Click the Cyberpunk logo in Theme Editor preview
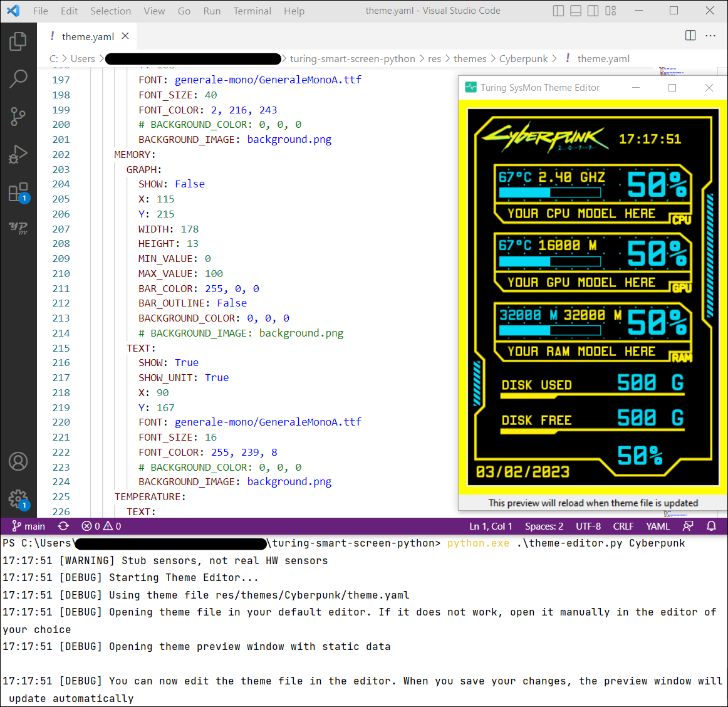The width and height of the screenshot is (728, 707). click(x=546, y=137)
